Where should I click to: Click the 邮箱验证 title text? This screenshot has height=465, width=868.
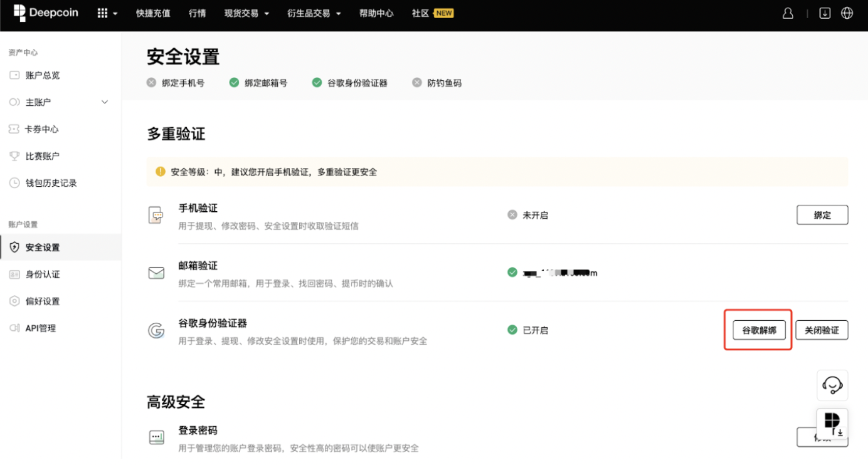pyautogui.click(x=198, y=266)
